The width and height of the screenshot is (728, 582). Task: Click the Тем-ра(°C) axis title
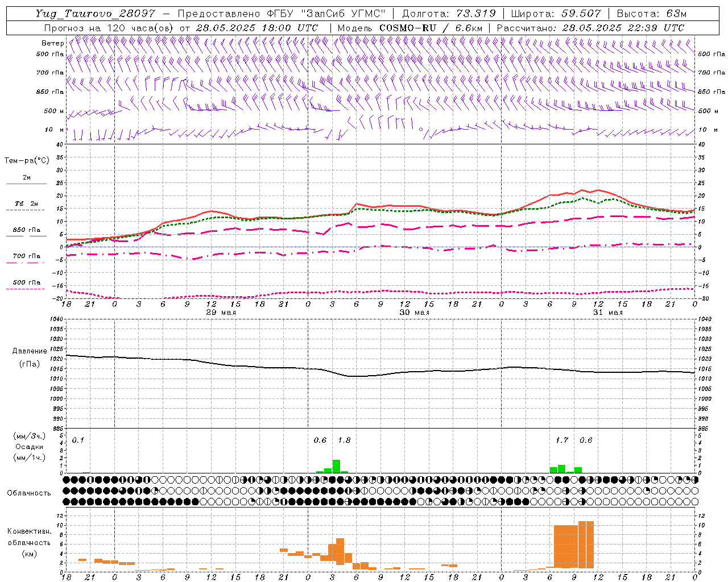click(27, 161)
